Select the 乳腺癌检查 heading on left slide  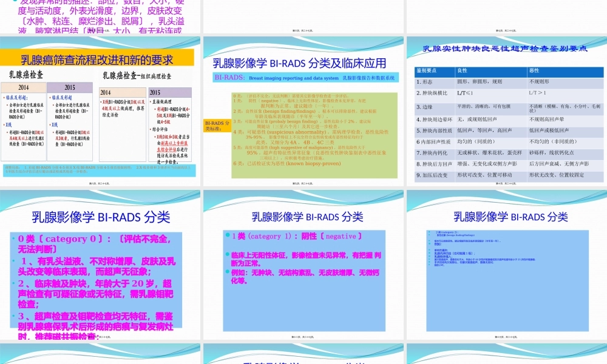tap(26, 75)
